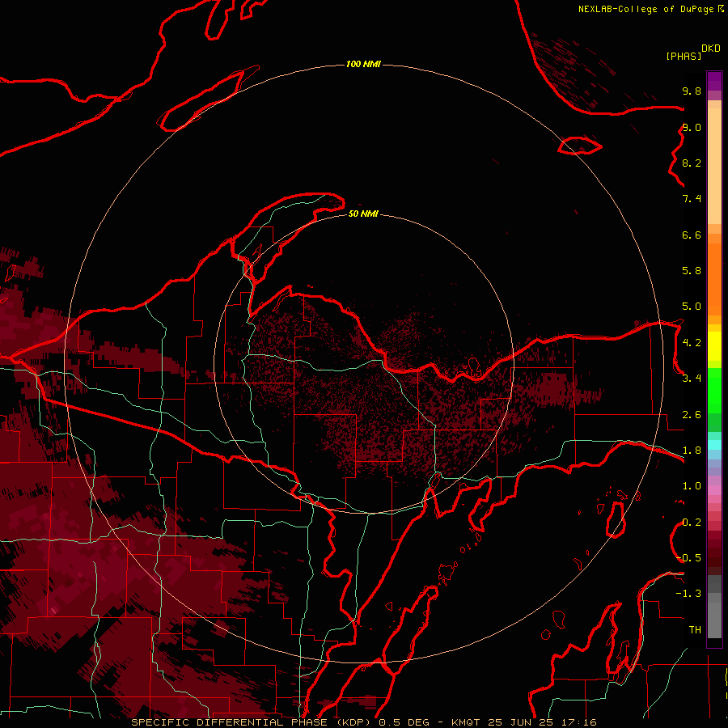Click the 4.2 scale value
The height and width of the screenshot is (728, 728).
[692, 343]
